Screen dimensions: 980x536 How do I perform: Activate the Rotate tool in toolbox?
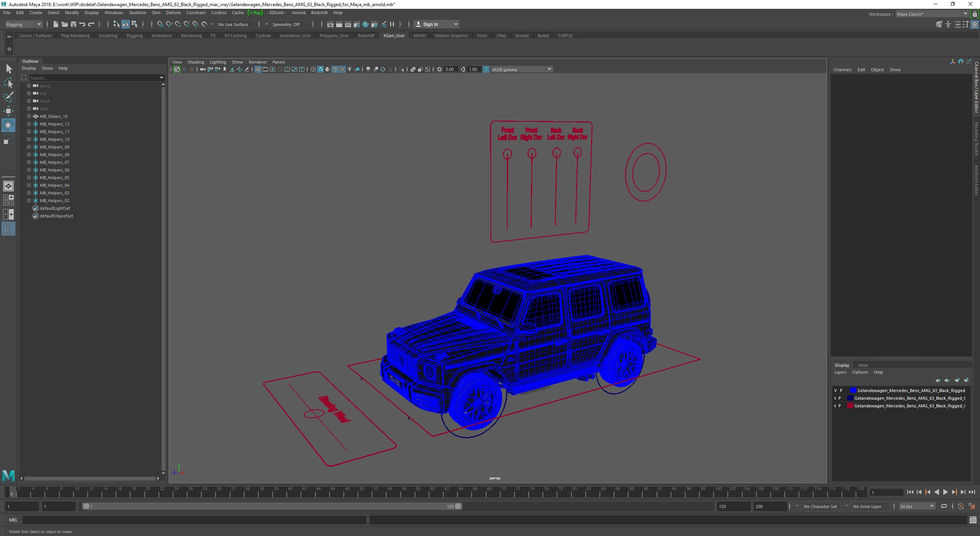pos(8,125)
